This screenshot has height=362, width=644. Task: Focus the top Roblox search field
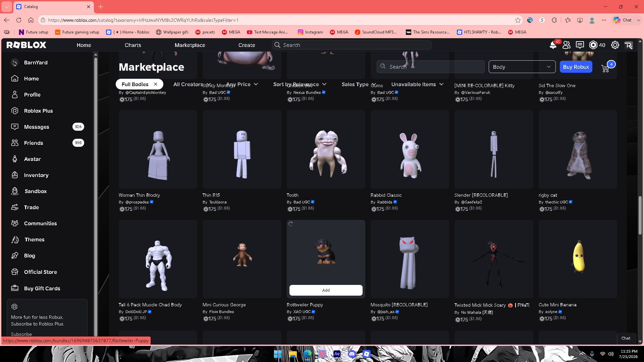[352, 45]
